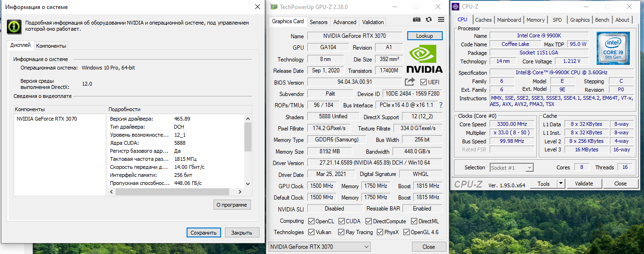Click the Версия драйвера row
644x254 pixels.
point(176,119)
